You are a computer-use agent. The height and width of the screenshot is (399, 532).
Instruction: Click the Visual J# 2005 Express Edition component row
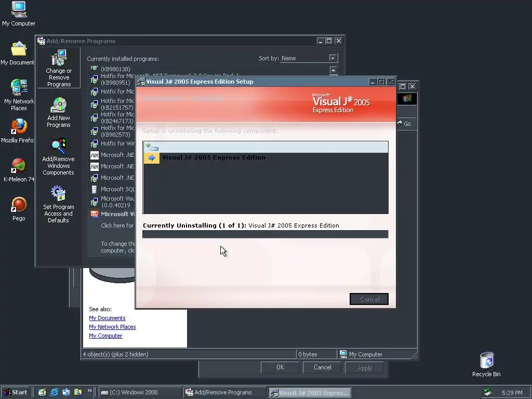[x=265, y=158]
